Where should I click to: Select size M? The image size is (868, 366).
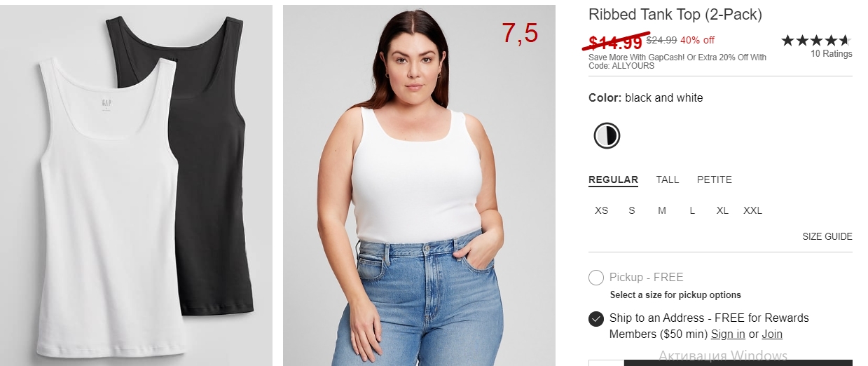pyautogui.click(x=662, y=210)
